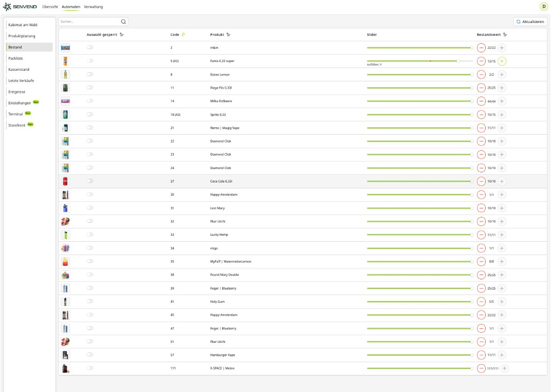Open Kabimat am Wald machine entry
This screenshot has height=392, width=552.
click(x=29, y=25)
